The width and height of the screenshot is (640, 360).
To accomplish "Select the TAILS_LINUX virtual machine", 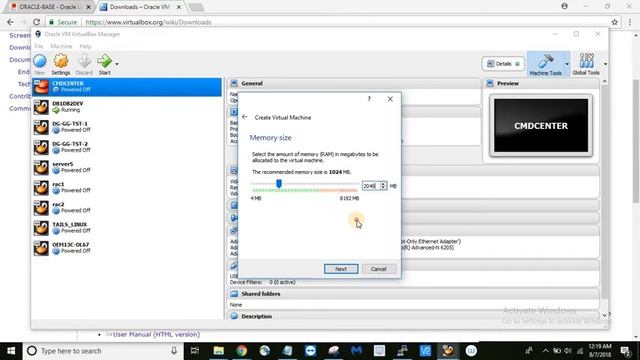I will 127,228.
